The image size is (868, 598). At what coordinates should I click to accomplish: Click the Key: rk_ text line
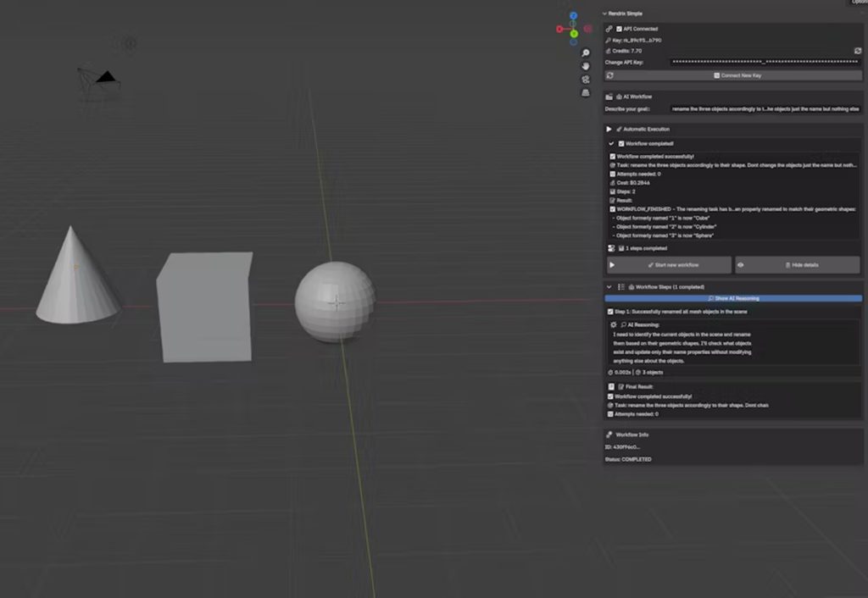tap(637, 41)
